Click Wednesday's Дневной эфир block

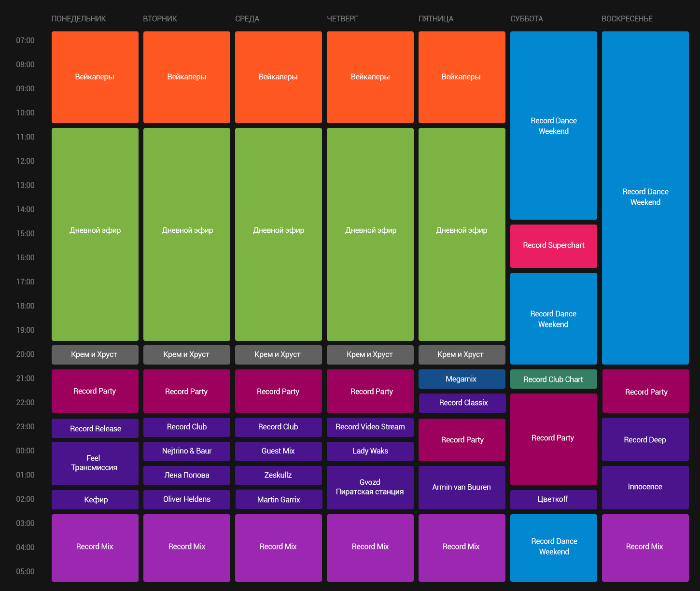[x=279, y=234]
